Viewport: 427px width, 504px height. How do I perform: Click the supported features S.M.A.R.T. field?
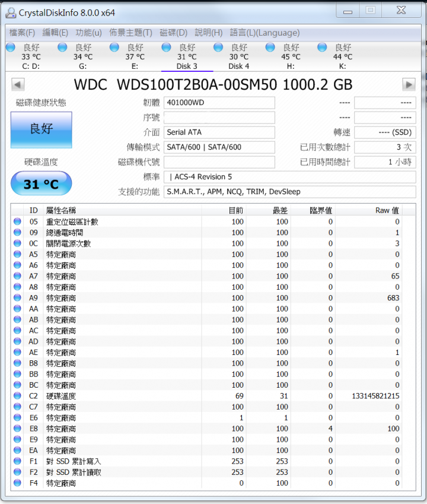point(290,192)
